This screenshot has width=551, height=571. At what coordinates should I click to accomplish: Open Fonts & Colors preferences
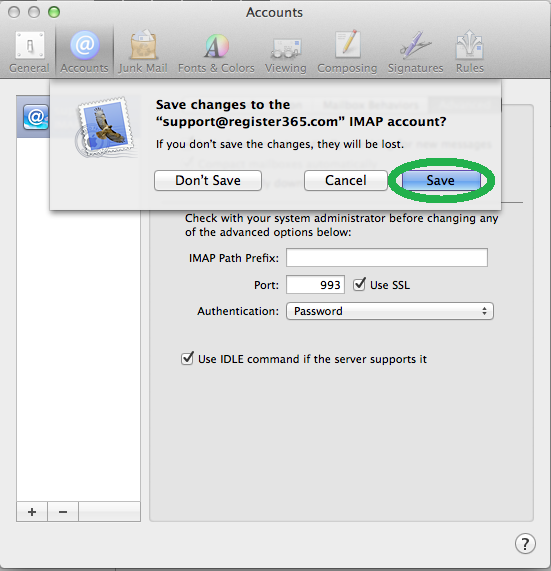(216, 52)
